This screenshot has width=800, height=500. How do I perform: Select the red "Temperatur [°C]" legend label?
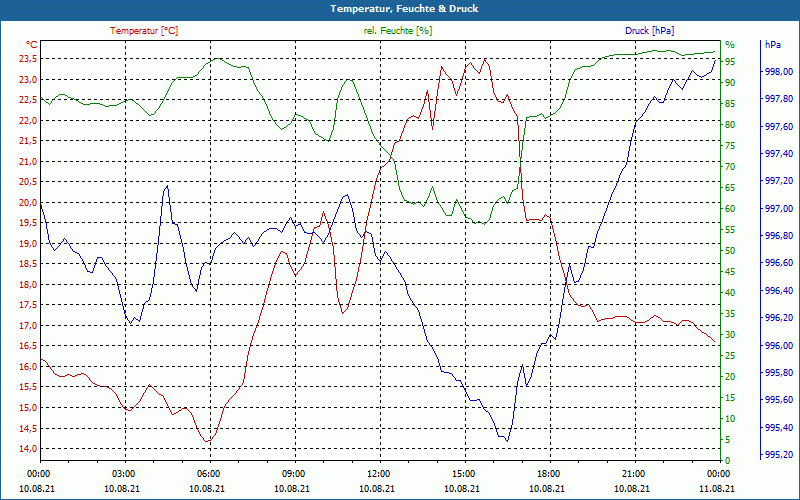(144, 31)
